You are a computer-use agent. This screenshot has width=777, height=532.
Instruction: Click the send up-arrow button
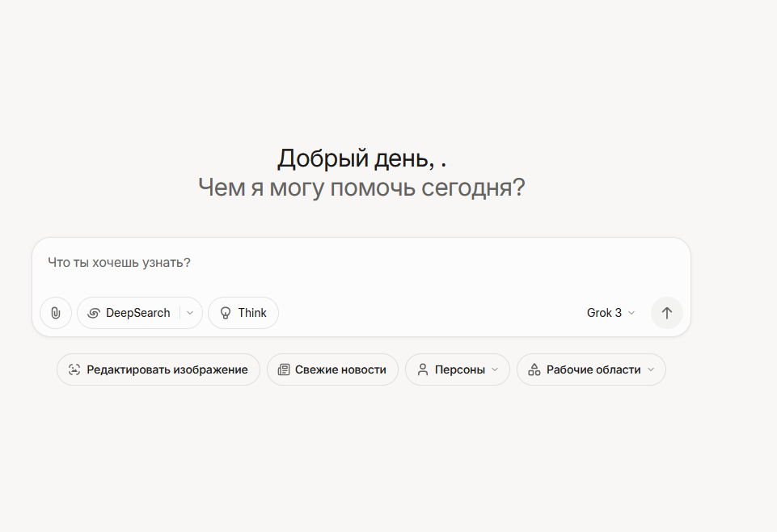pos(667,313)
